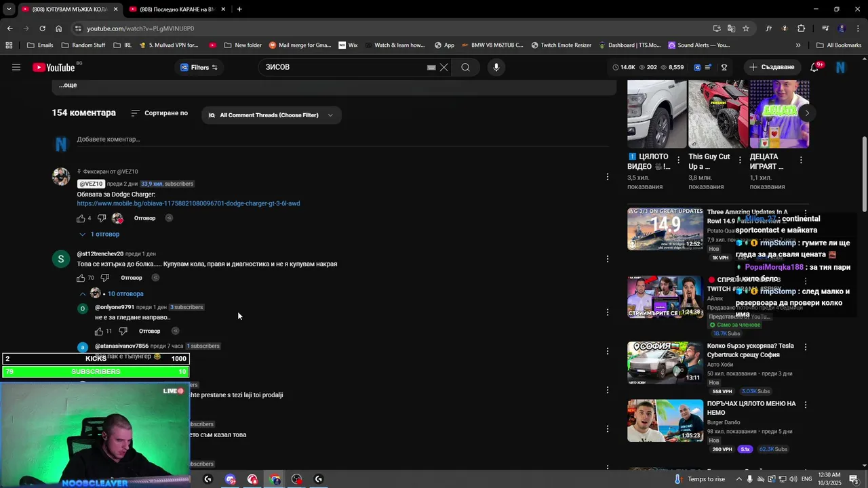This screenshot has height=488, width=868.
Task: Switch to 'Последно каране на BMW' tab
Action: (x=176, y=9)
